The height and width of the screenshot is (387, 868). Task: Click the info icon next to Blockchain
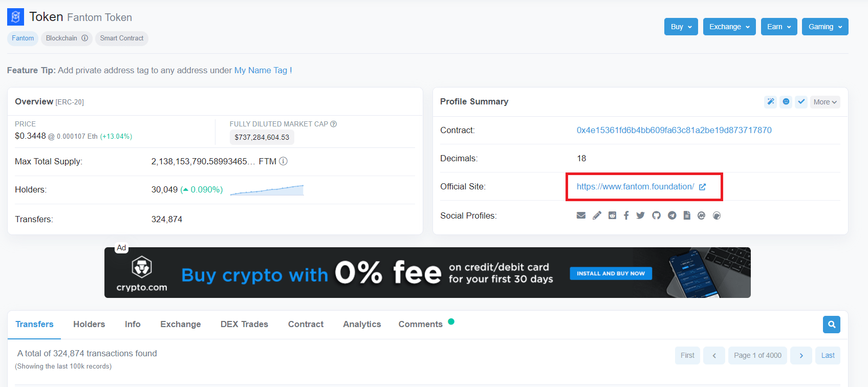84,38
